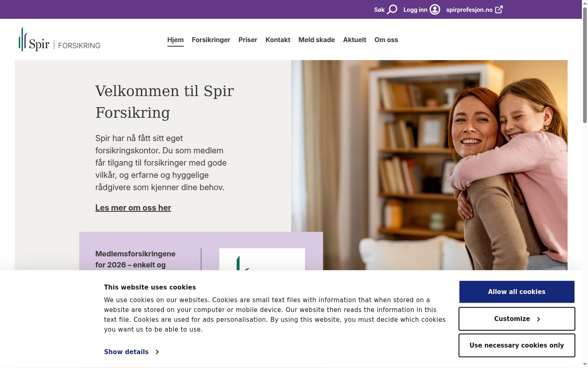
Task: Click the search magnifier icon
Action: coord(392,9)
